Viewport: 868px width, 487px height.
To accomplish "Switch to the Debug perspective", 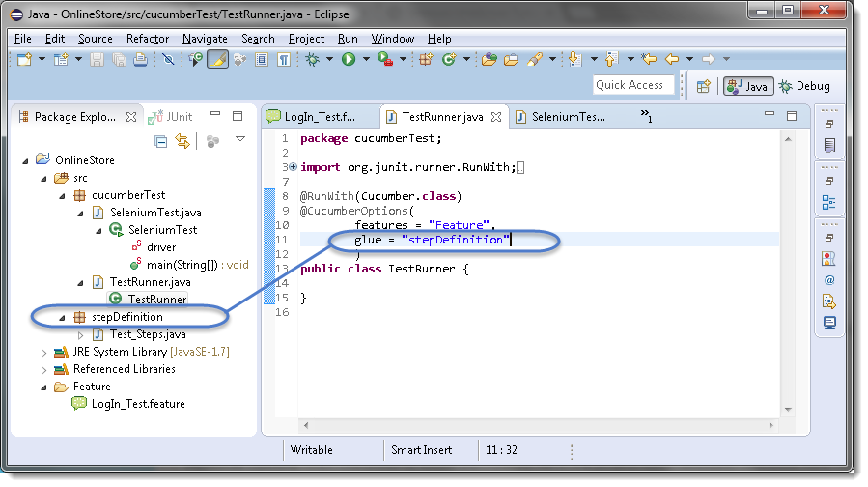I will tap(805, 86).
